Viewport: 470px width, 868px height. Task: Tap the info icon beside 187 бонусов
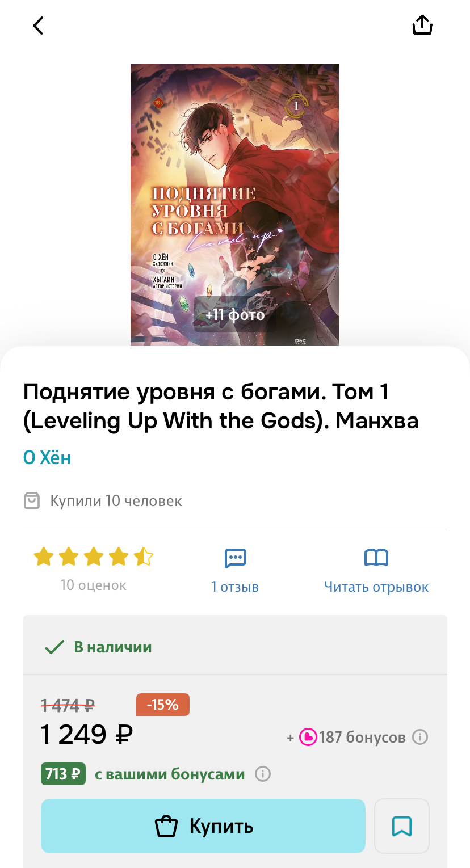click(419, 738)
